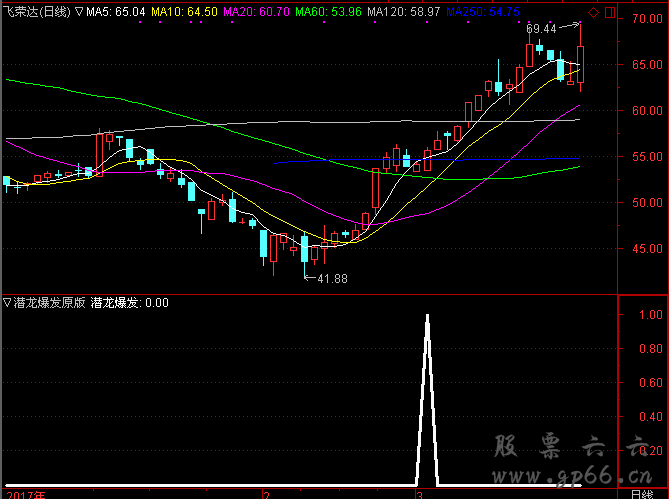
Task: Click the 0.80 indicator axis label
Action: [x=651, y=349]
